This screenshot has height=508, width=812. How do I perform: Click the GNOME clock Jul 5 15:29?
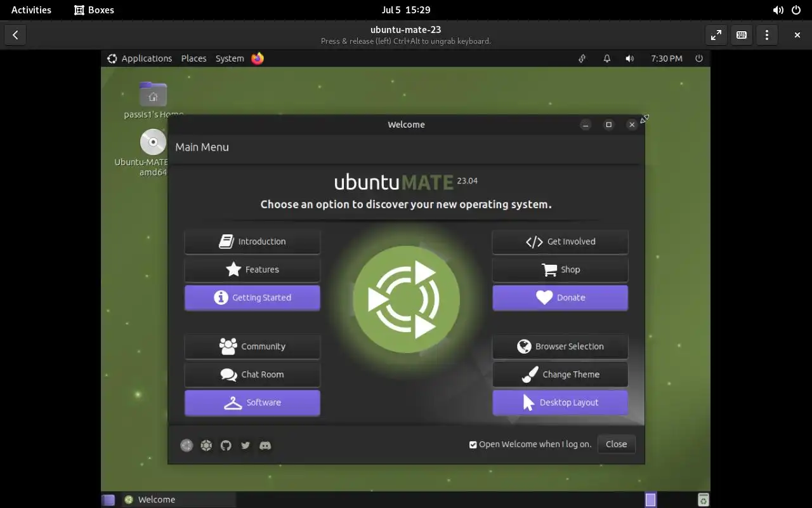pos(406,10)
